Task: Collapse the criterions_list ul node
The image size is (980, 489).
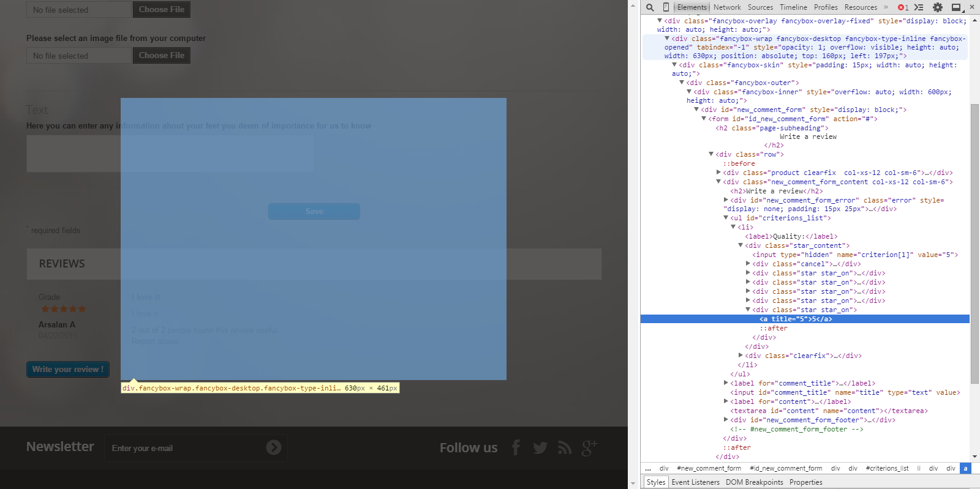Action: click(726, 218)
